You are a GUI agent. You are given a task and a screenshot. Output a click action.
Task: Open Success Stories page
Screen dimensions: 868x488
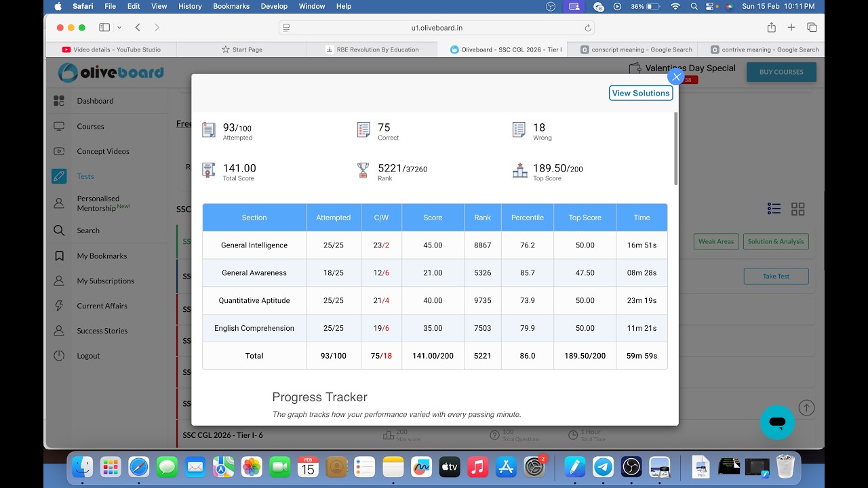click(x=102, y=331)
